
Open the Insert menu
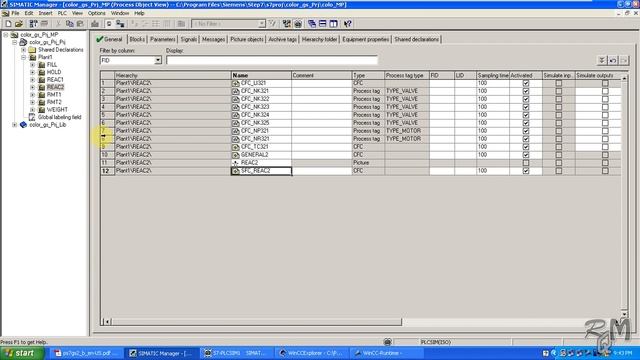pyautogui.click(x=45, y=13)
